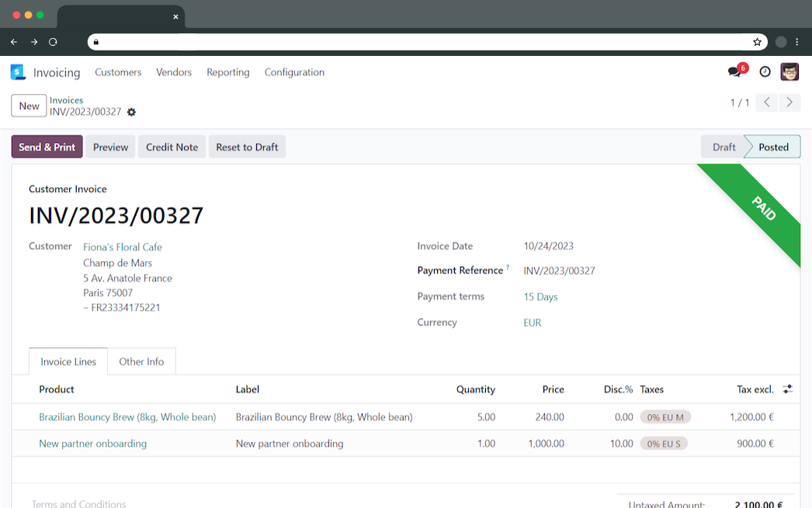Screen dimensions: 812x508
Task: Go to the next record arrow
Action: (789, 103)
